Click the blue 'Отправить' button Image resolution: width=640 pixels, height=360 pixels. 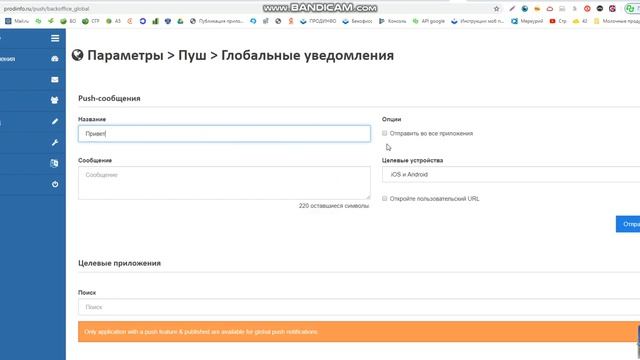(x=628, y=224)
